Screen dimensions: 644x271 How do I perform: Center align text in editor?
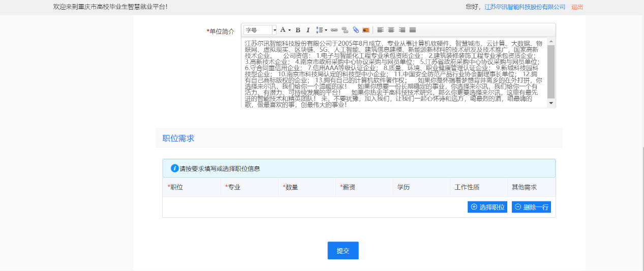tap(391, 30)
